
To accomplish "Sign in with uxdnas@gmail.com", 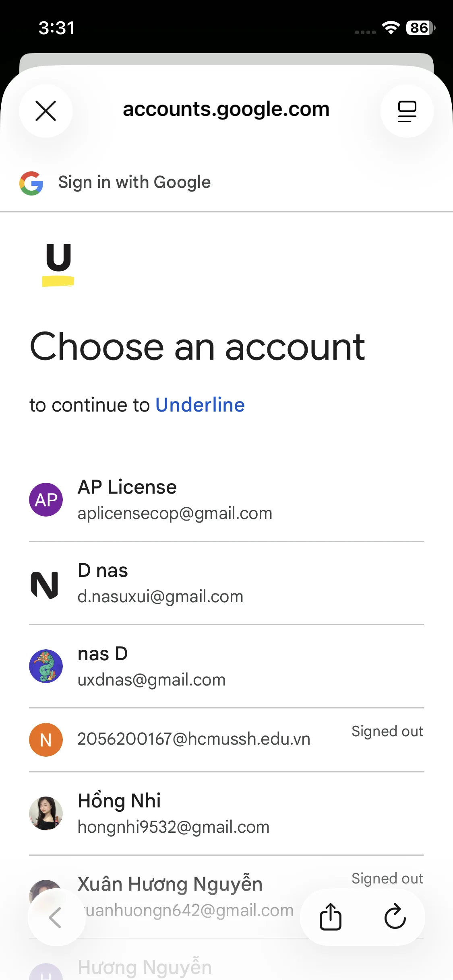I will [x=151, y=667].
